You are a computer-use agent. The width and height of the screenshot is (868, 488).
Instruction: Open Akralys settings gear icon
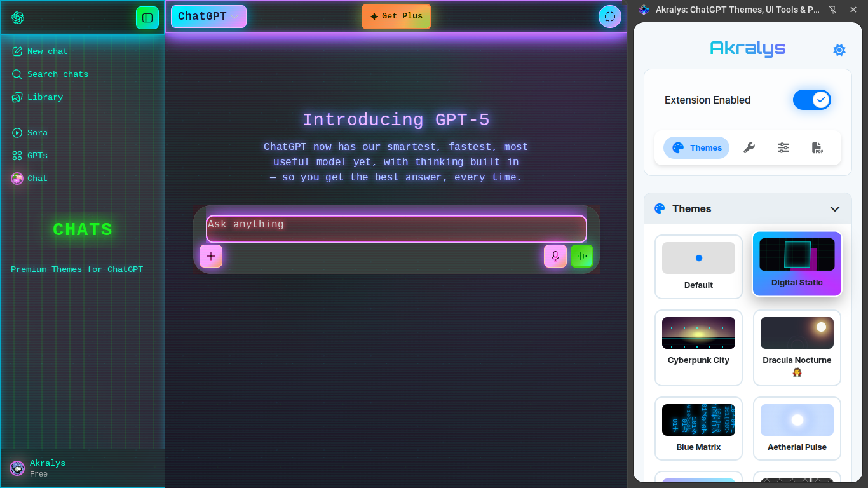coord(839,50)
